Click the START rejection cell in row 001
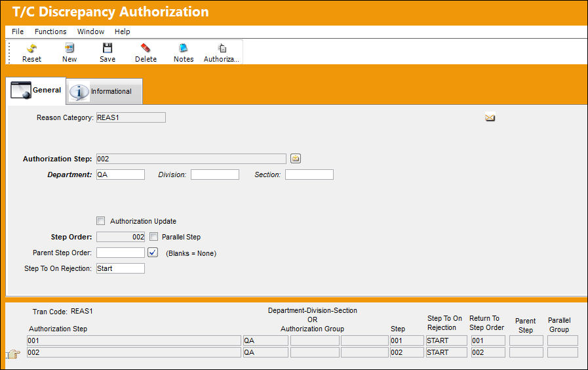 point(446,340)
